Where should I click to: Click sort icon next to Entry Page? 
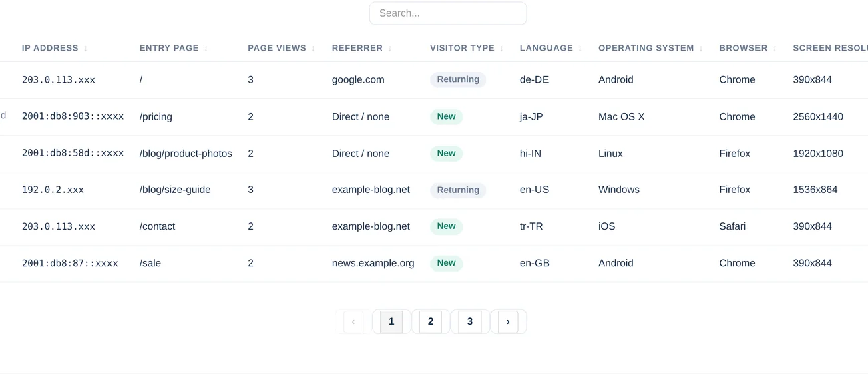[x=206, y=49]
